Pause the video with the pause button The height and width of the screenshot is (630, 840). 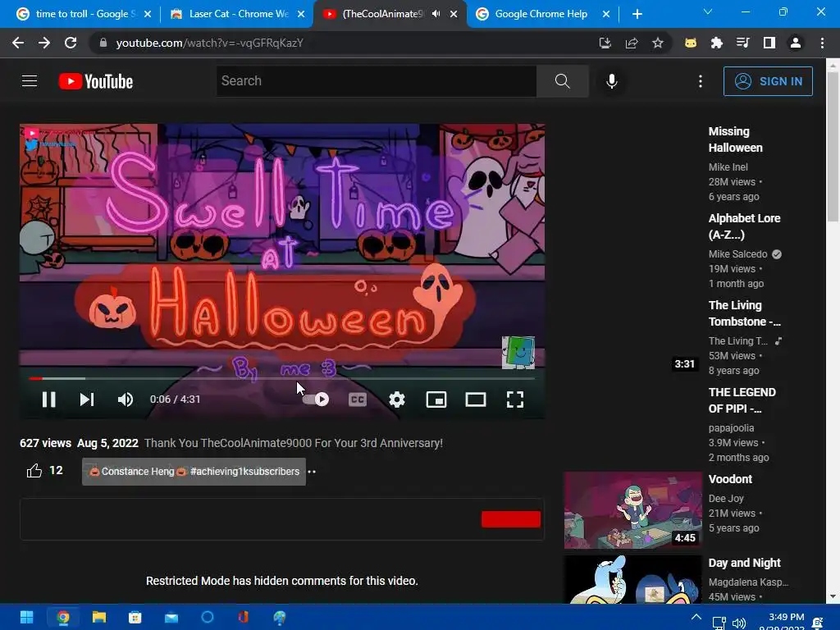pyautogui.click(x=48, y=399)
